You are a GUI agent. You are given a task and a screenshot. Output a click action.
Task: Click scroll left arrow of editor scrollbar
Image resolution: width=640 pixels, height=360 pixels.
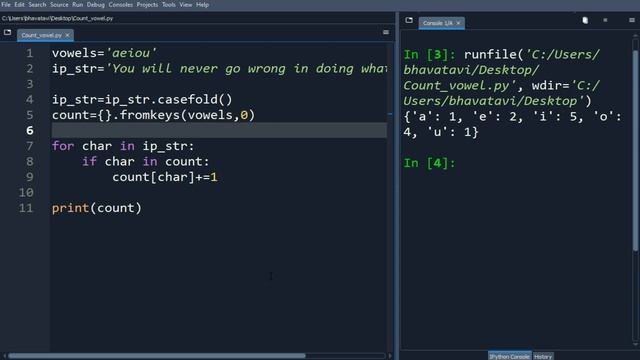[x=4, y=356]
